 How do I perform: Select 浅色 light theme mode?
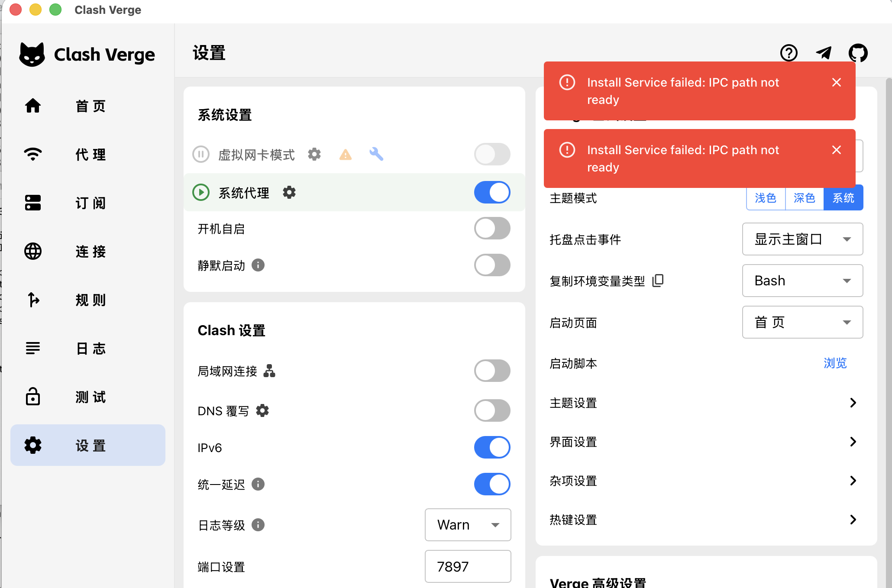click(766, 198)
